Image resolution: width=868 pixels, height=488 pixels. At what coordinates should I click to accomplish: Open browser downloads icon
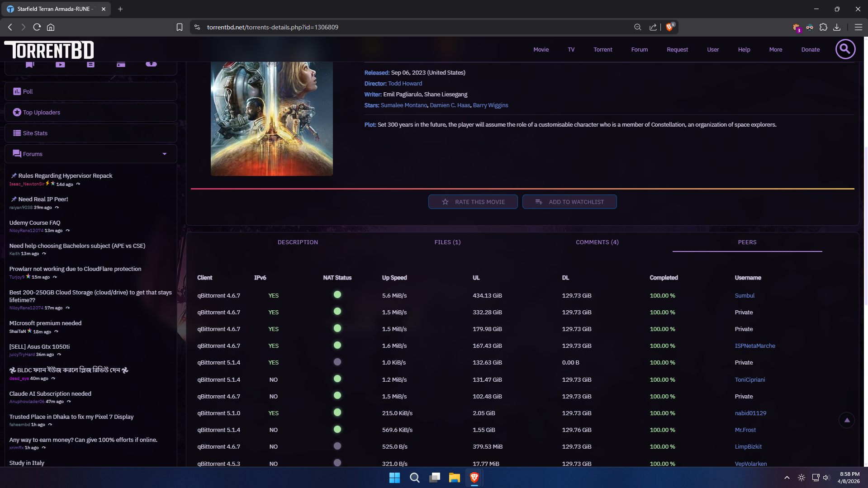pos(837,27)
